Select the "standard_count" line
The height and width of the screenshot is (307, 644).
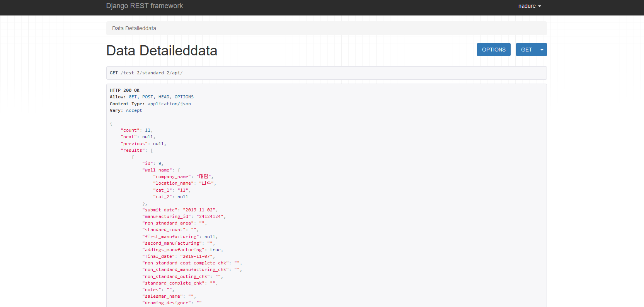170,230
